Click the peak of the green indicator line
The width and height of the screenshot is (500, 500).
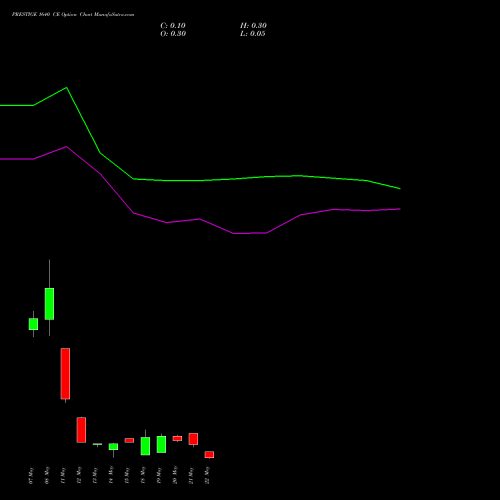pyautogui.click(x=67, y=87)
